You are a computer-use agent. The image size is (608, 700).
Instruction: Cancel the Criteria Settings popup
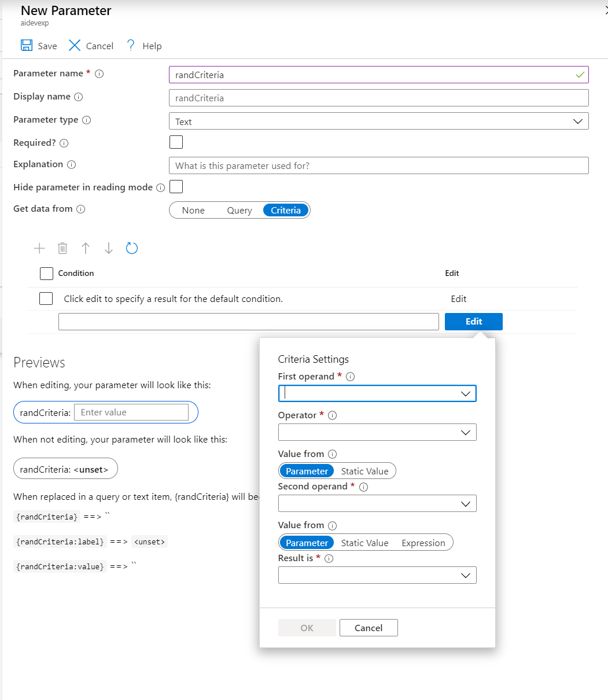(369, 628)
